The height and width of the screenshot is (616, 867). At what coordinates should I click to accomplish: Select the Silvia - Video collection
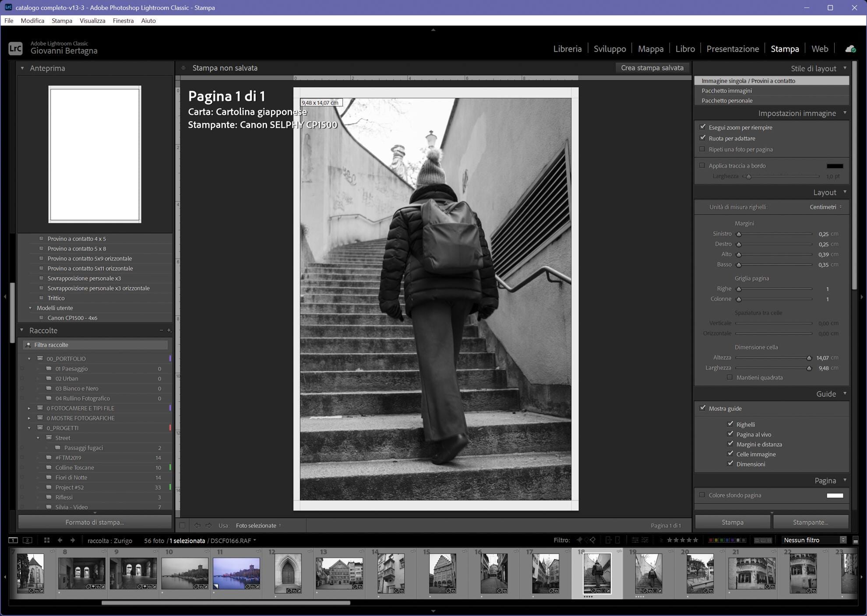tap(72, 507)
